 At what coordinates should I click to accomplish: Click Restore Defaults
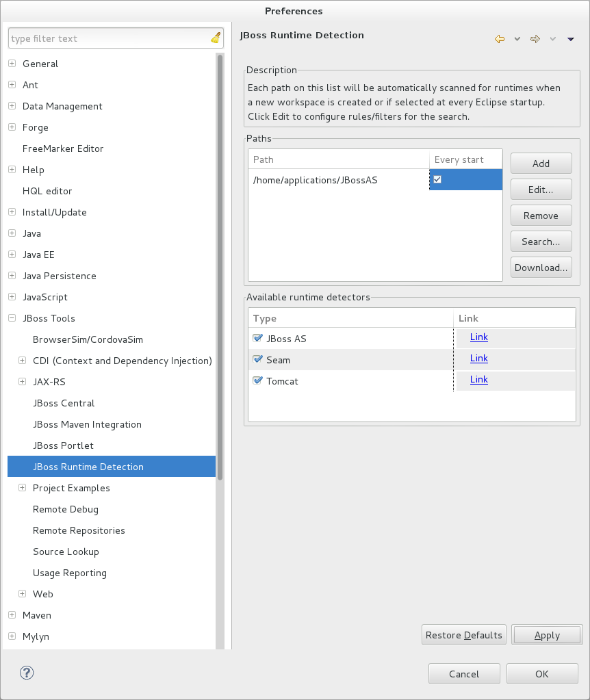pos(463,634)
